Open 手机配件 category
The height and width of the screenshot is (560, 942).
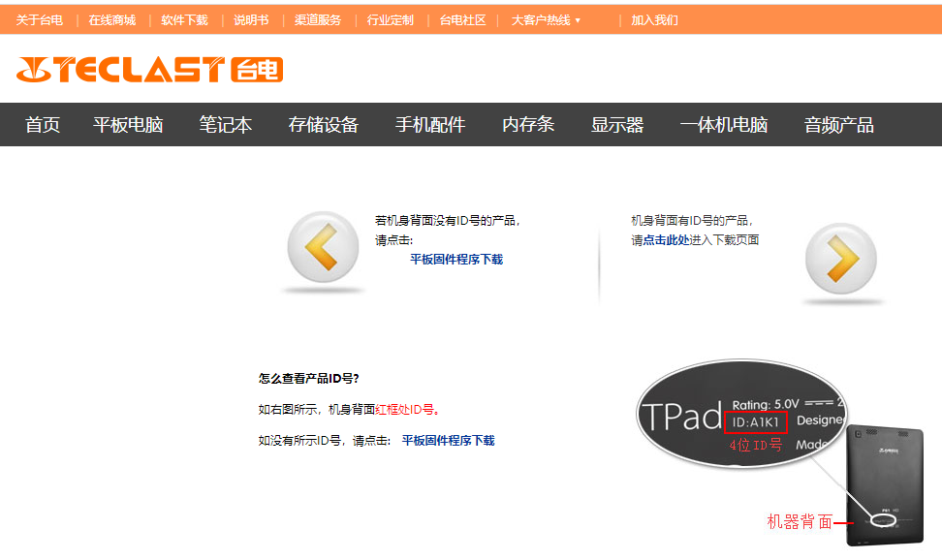[x=430, y=125]
